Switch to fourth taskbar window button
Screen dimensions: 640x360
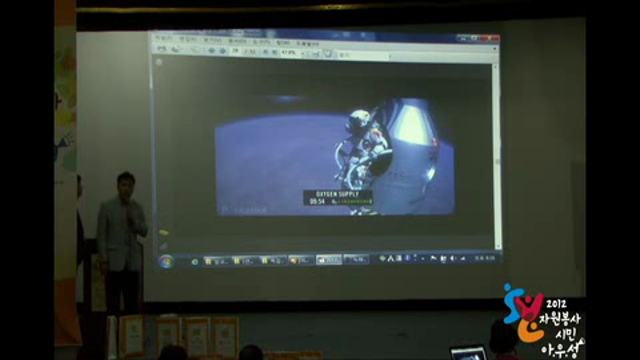tap(301, 260)
